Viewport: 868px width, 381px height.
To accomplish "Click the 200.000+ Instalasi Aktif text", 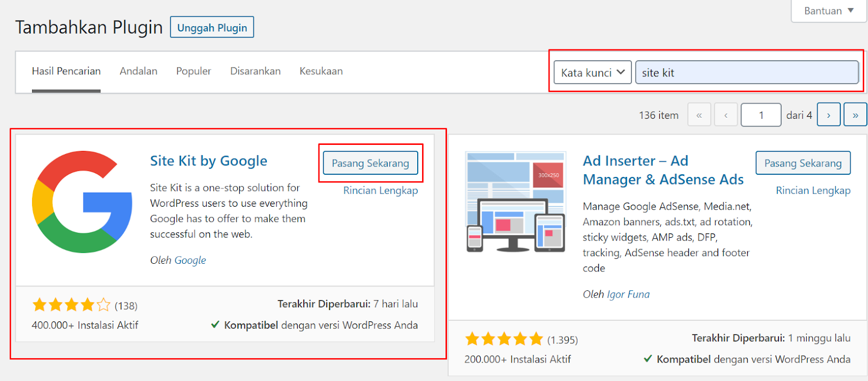I will pyautogui.click(x=518, y=359).
